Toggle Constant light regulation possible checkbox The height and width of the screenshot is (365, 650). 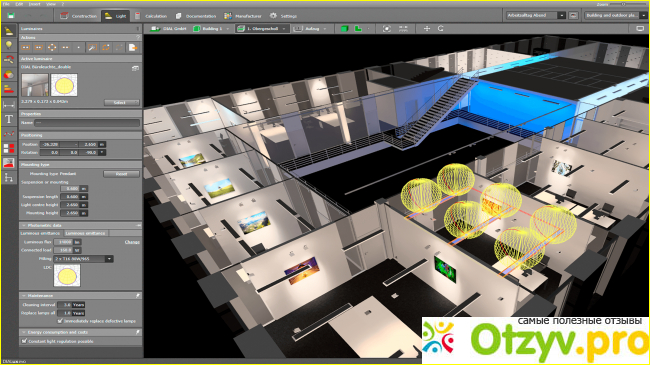(x=24, y=341)
